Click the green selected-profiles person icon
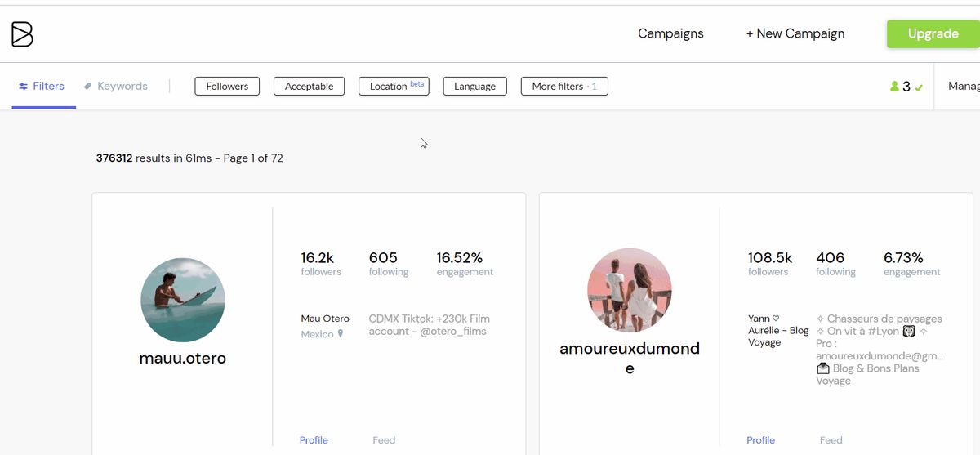The height and width of the screenshot is (455, 980). click(x=894, y=87)
